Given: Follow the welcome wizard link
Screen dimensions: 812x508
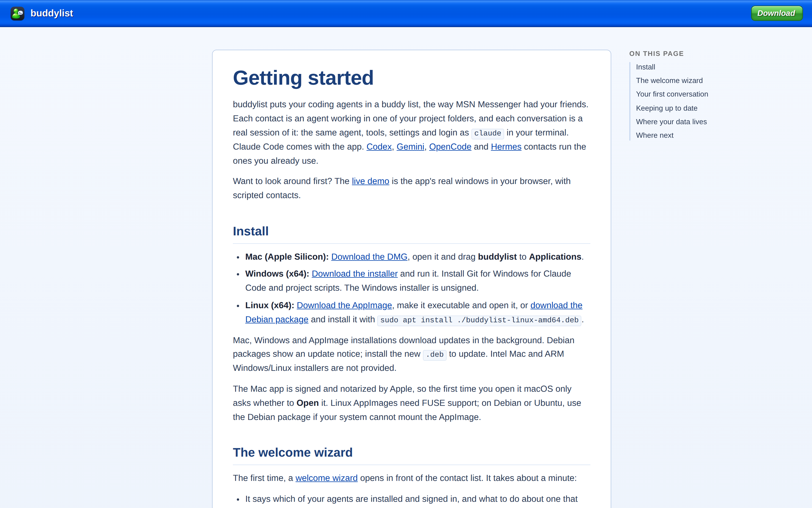Looking at the screenshot, I should pos(326,478).
